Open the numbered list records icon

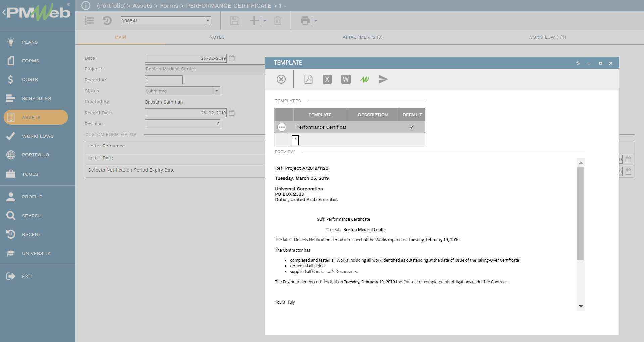tap(89, 21)
